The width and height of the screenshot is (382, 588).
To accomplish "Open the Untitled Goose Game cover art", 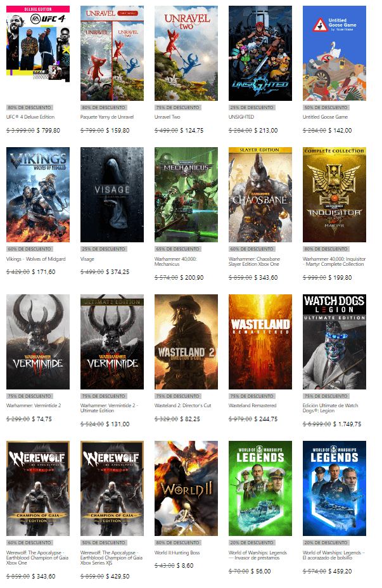I will tap(334, 53).
